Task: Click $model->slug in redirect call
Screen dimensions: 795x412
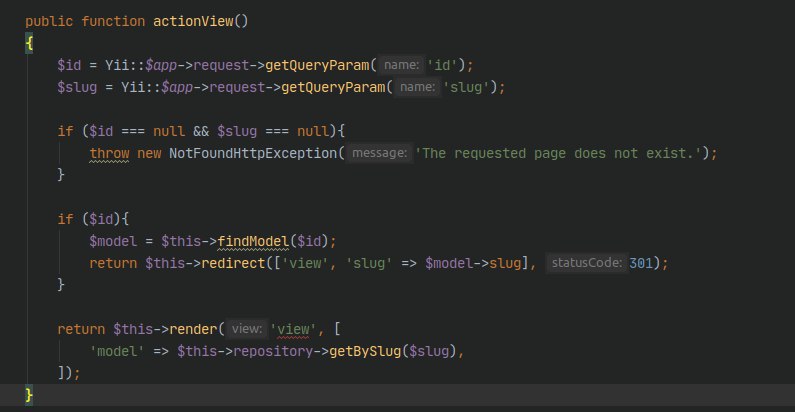Action: coord(473,263)
